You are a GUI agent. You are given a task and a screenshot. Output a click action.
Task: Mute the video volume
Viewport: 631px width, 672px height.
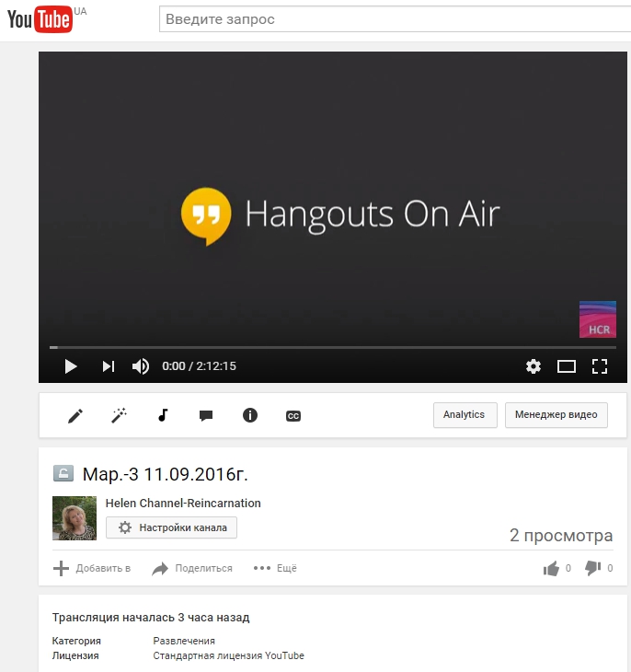click(141, 366)
